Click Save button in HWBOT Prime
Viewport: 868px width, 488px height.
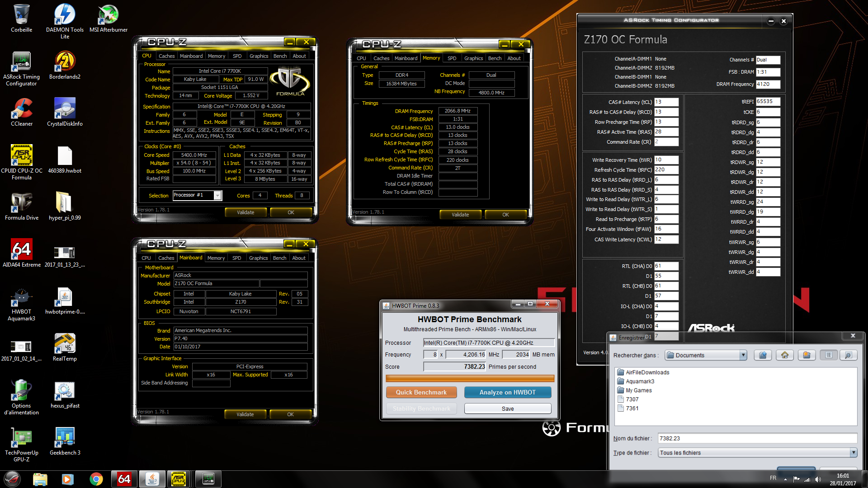click(507, 408)
